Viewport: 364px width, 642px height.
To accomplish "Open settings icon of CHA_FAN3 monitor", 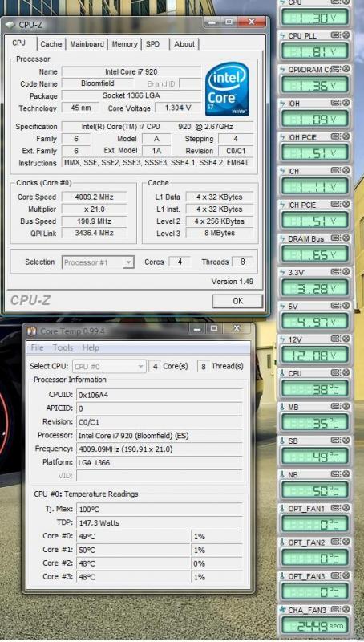I will pos(336,610).
